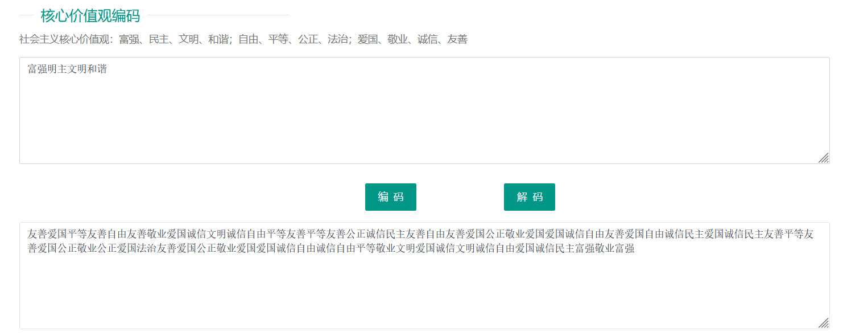Click the 解码 decode button
Screen dimensions: 868x336
(x=530, y=197)
